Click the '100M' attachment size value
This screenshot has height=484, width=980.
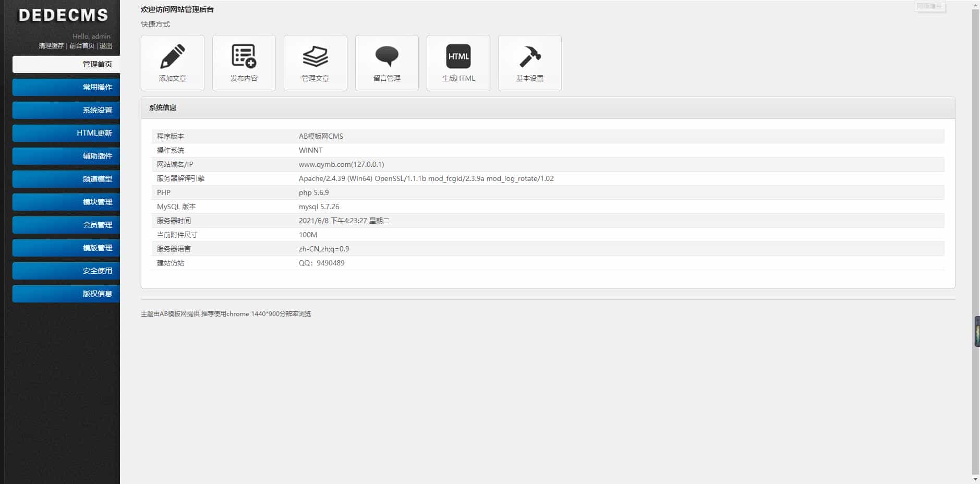click(x=308, y=235)
